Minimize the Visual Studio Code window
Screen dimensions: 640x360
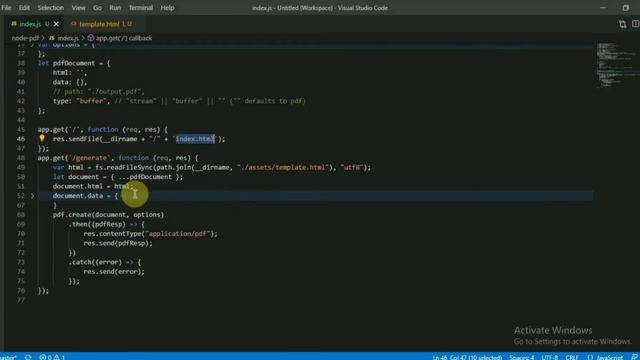pos(603,8)
